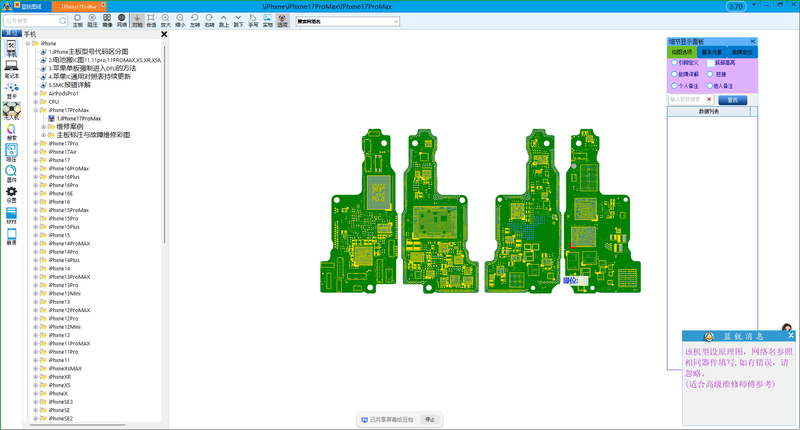
Task: Switch to the 故障定位 tab
Action: [742, 51]
